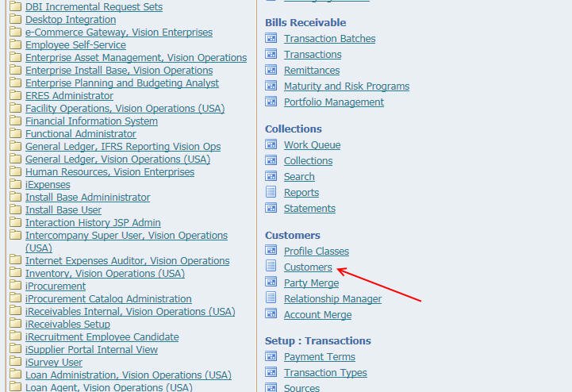
Task: Click form icon beside Portfolio Management
Action: pos(271,102)
